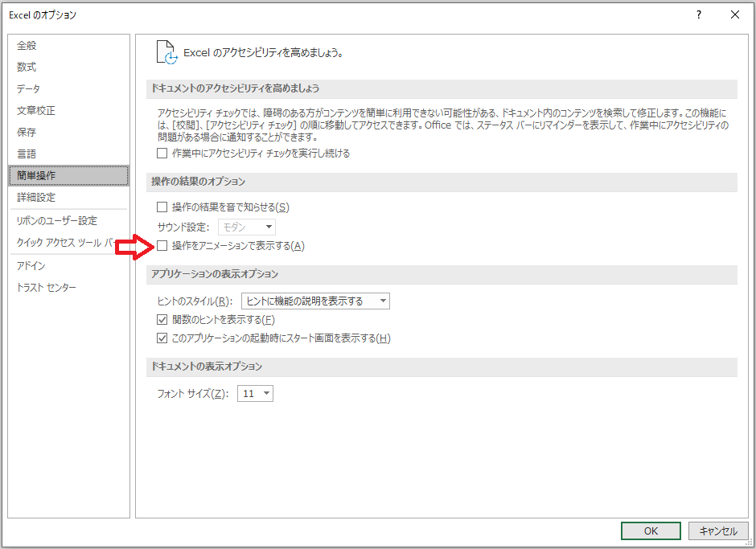Confirm with the OK button
The width and height of the screenshot is (756, 549).
click(x=651, y=531)
